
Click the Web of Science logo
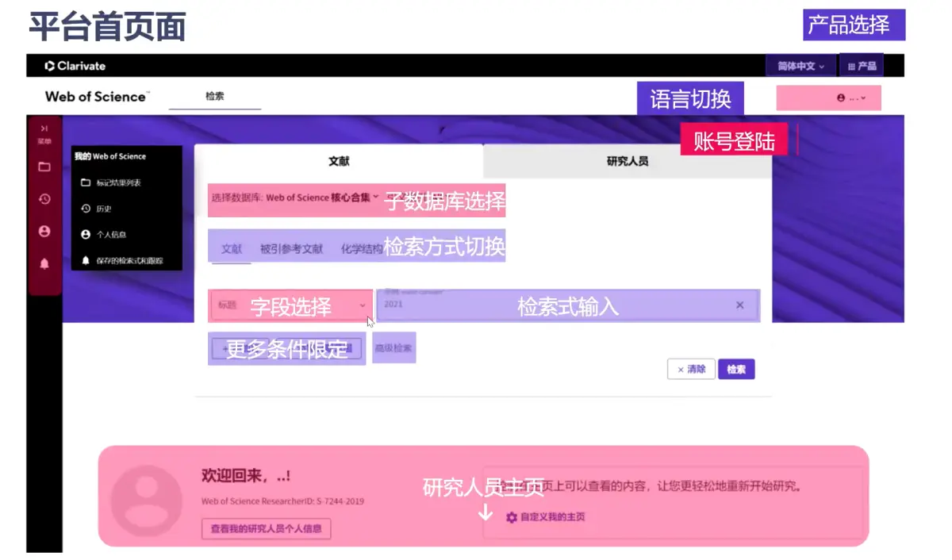tap(96, 97)
